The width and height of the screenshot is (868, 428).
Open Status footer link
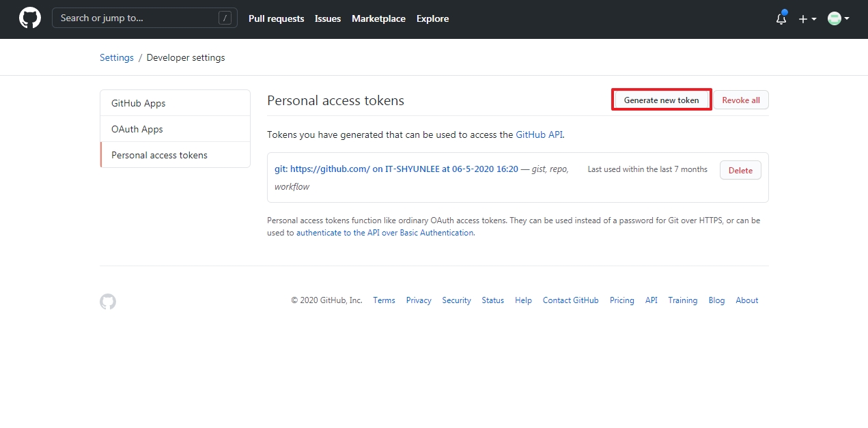[492, 300]
